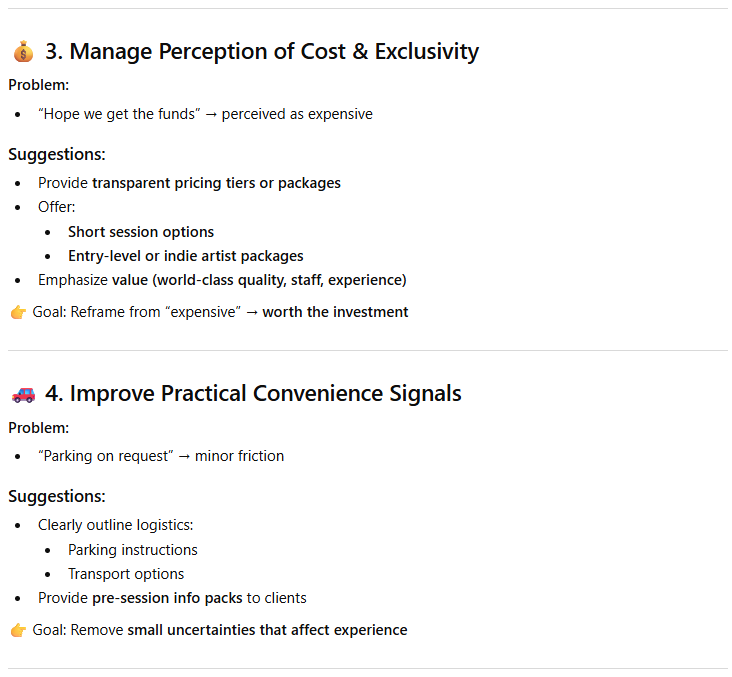Click the "Problem:" label under the Cost heading
The height and width of the screenshot is (677, 732).
coord(39,85)
